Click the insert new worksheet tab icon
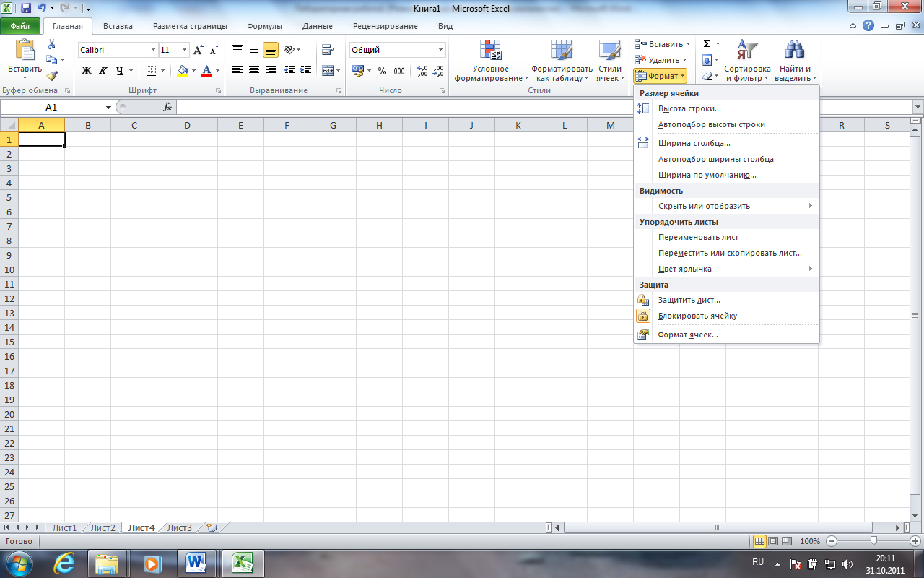 coord(212,527)
